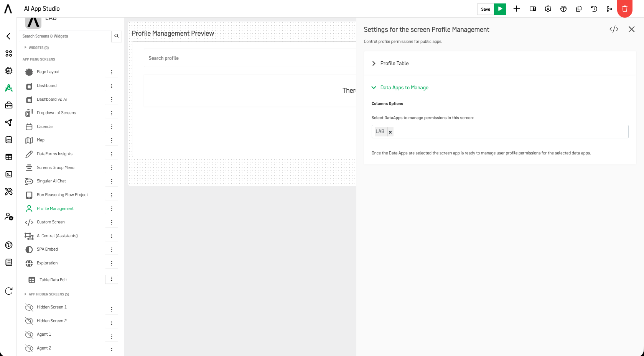Click the circular gauge icon in left sidebar
Viewport: 644px width, 356px height.
[8, 245]
